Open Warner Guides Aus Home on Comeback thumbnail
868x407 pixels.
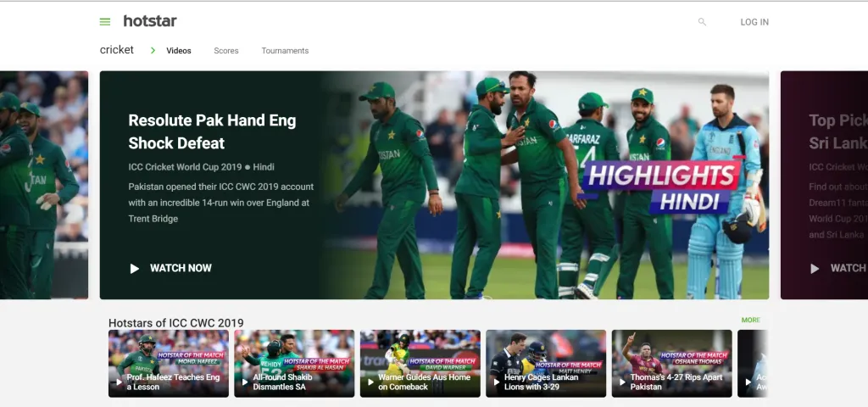point(420,363)
